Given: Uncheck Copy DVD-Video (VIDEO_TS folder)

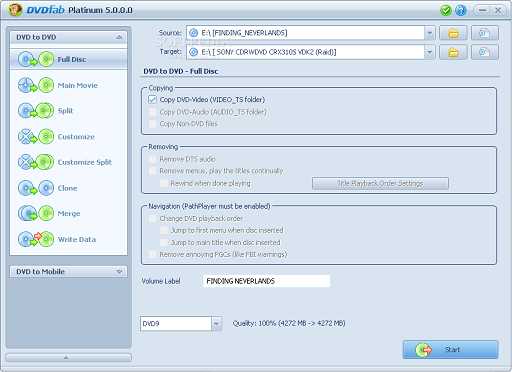Looking at the screenshot, I should (152, 100).
